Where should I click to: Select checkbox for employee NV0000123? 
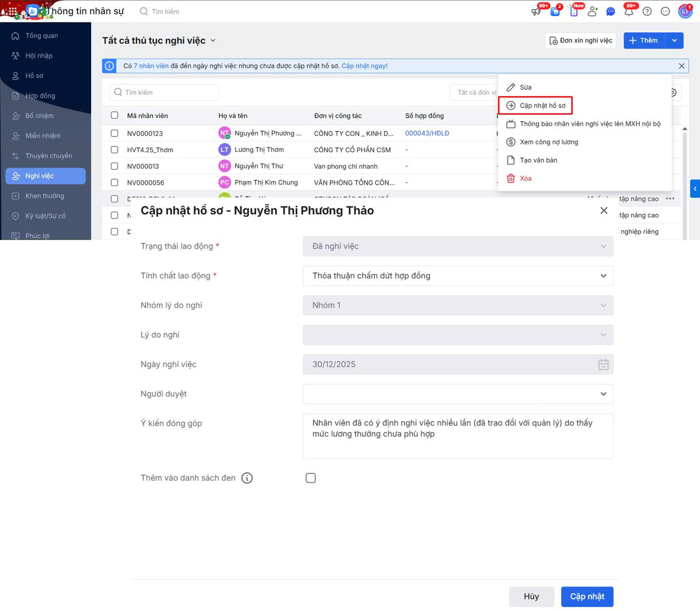tap(115, 133)
